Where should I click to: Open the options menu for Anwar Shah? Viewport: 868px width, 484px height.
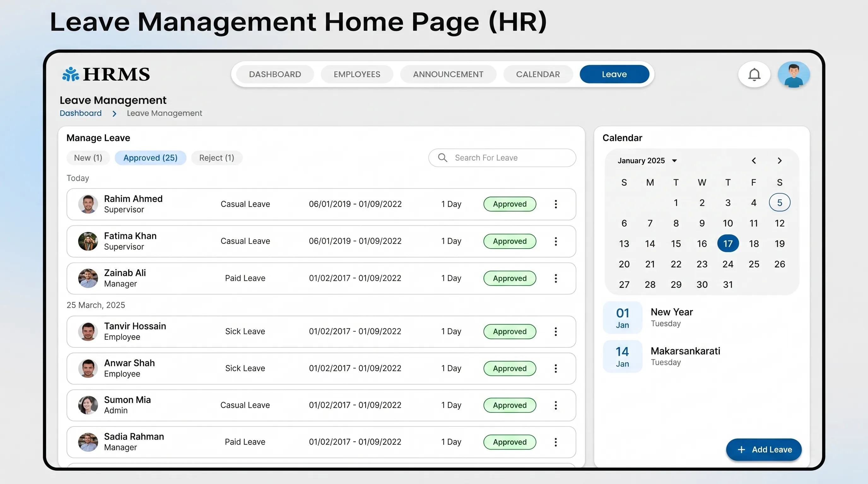556,368
